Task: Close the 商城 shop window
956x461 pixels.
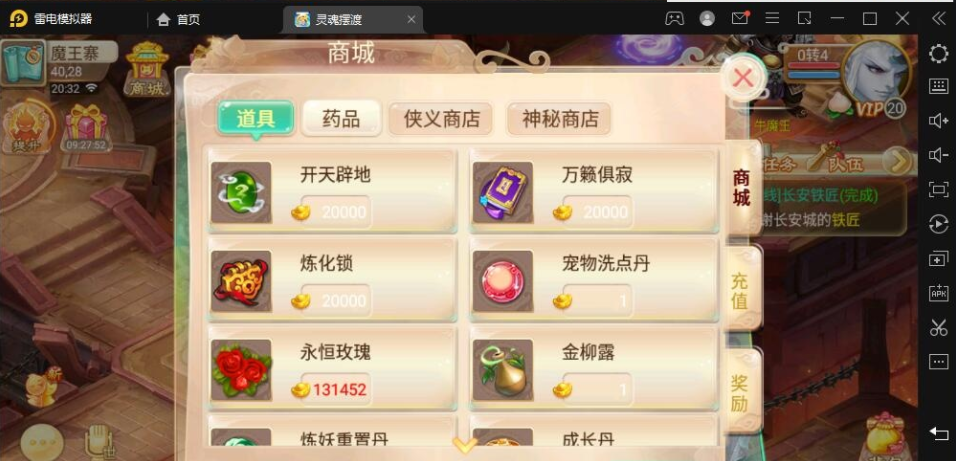Action: coord(743,77)
